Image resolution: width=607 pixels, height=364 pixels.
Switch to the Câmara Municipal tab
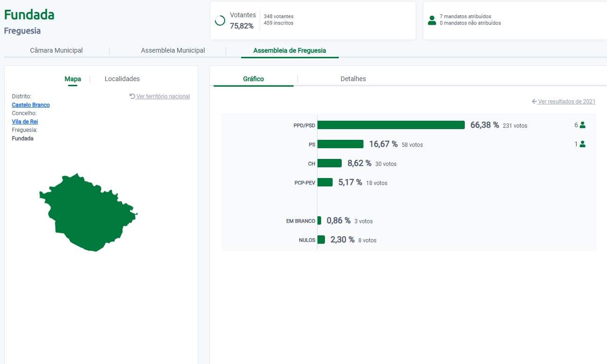click(x=56, y=50)
